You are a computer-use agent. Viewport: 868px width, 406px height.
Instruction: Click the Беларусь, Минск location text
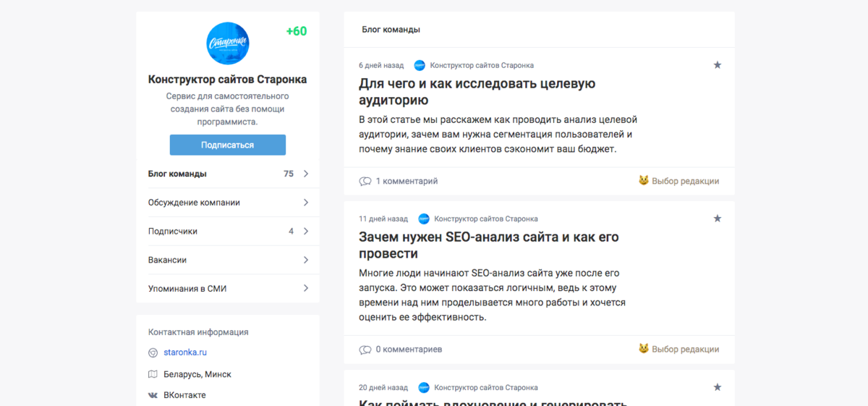point(197,375)
